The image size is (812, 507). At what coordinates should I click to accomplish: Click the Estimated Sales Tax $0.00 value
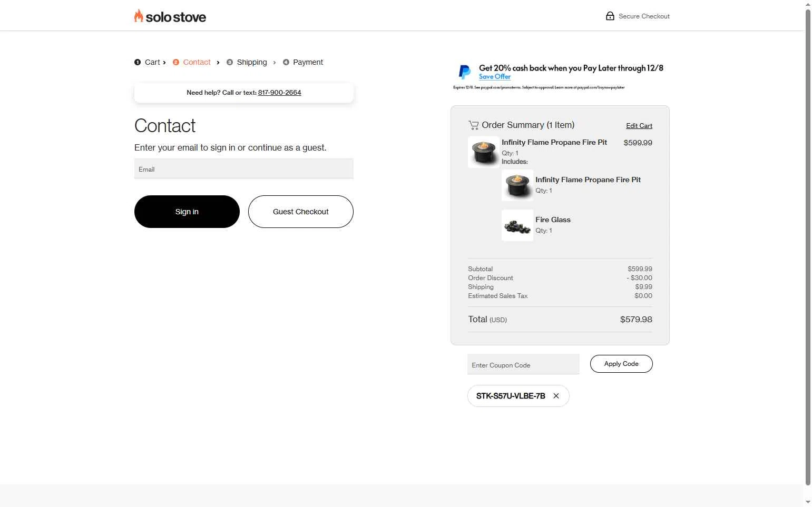pos(643,296)
